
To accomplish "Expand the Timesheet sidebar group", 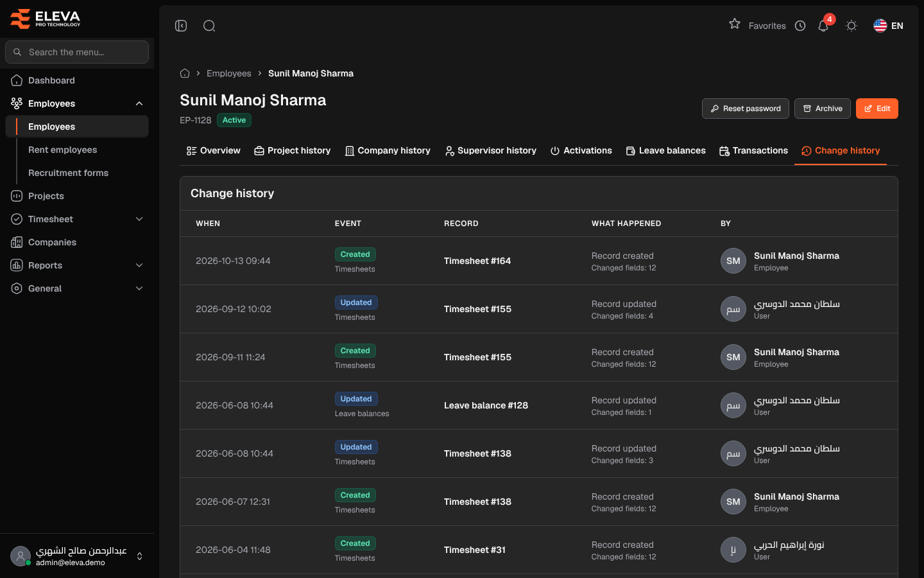I will [x=77, y=219].
